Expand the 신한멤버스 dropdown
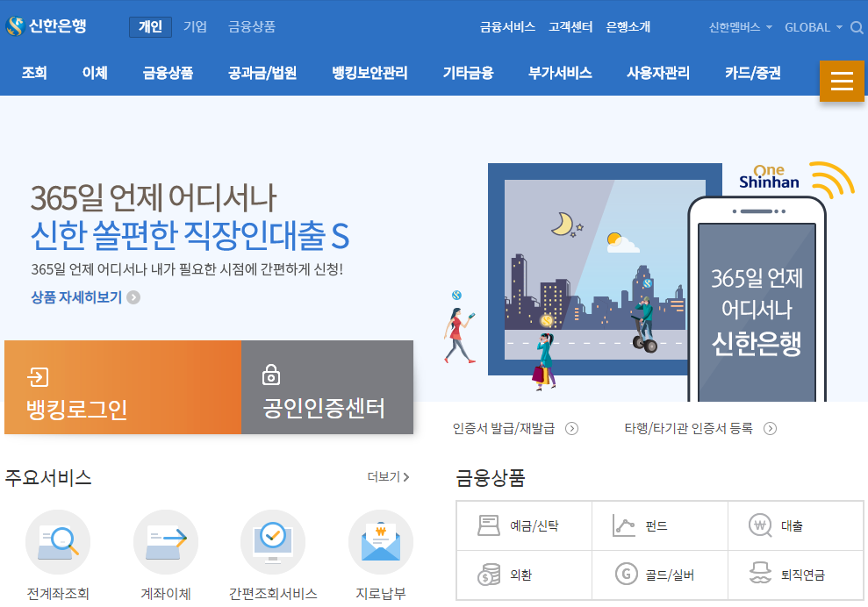 coord(740,27)
